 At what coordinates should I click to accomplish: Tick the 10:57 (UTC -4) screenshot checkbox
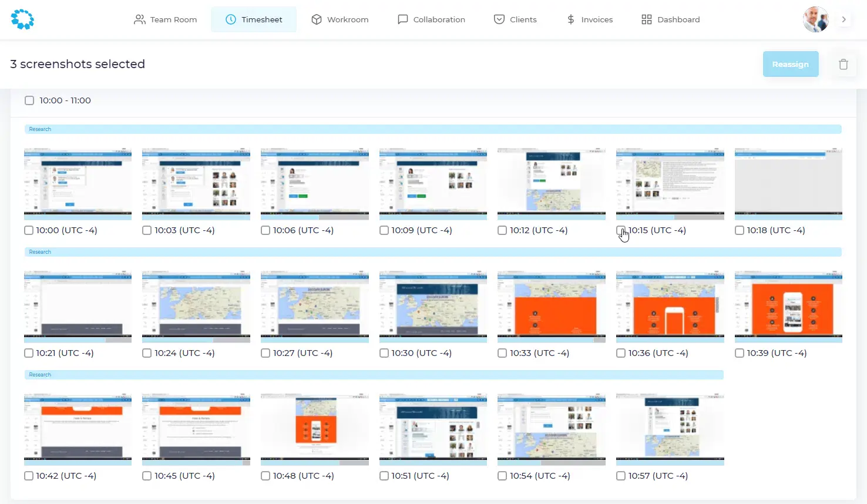[621, 476]
